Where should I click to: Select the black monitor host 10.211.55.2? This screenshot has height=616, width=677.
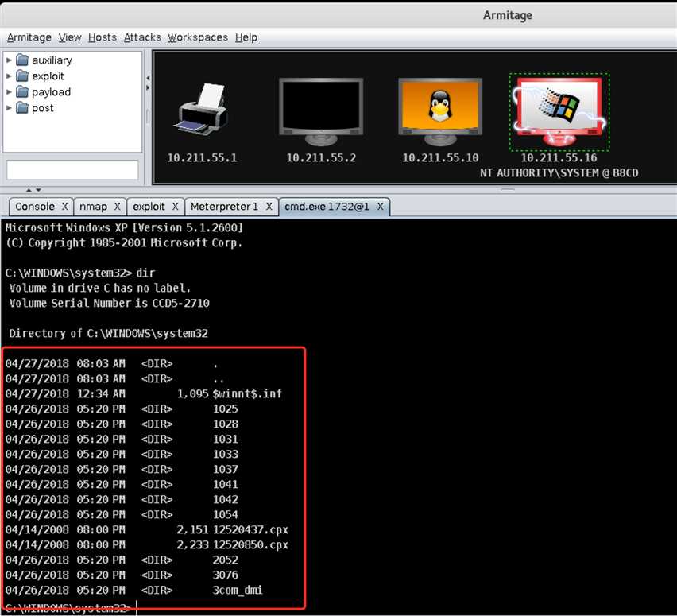[321, 111]
